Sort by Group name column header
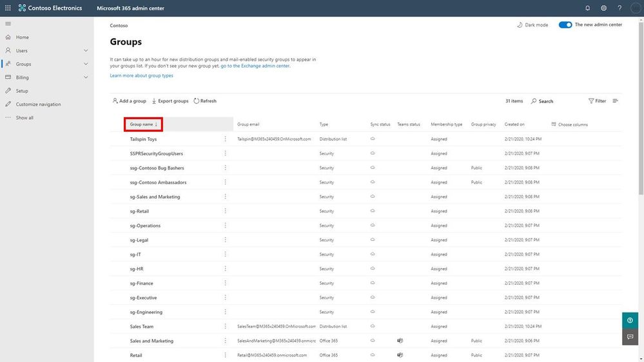 (x=143, y=124)
